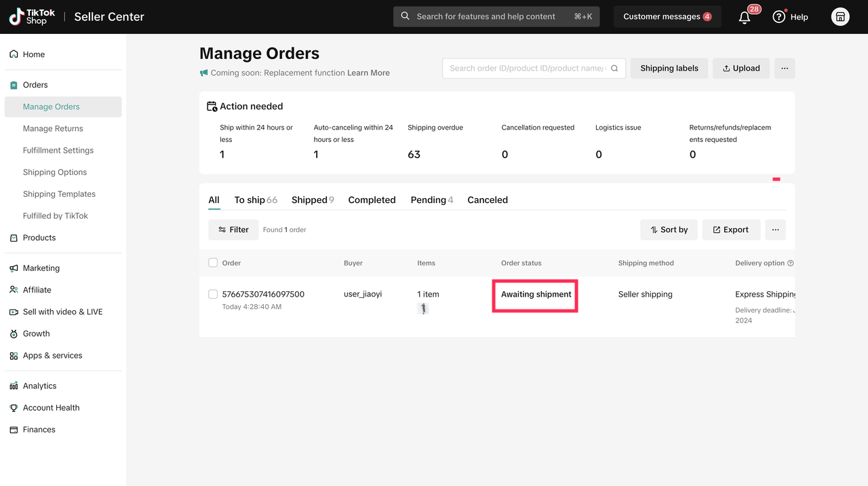Click the magnifier icon in order search
This screenshot has height=486, width=868.
614,69
